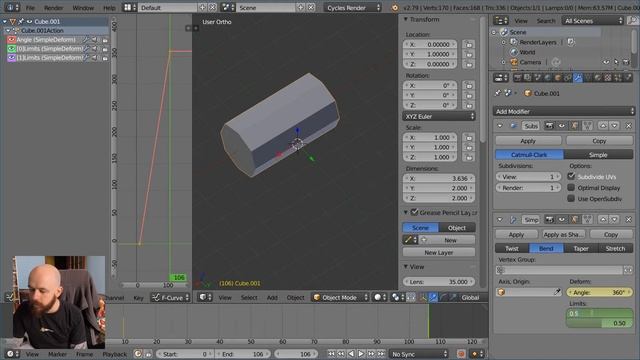
Task: Toggle visibility eye of Angle (SimpleDeform) curve
Action: (x=11, y=40)
